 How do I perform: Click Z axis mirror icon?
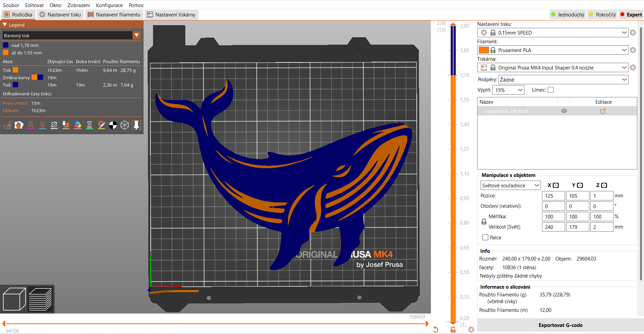604,185
